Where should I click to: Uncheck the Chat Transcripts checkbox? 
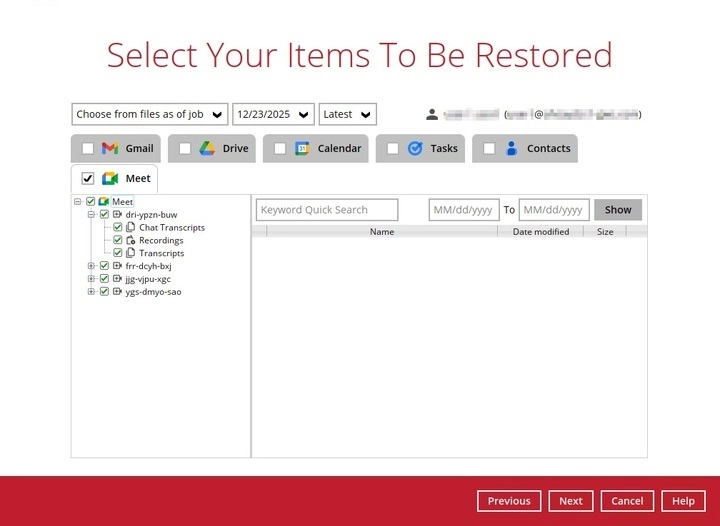tap(118, 228)
